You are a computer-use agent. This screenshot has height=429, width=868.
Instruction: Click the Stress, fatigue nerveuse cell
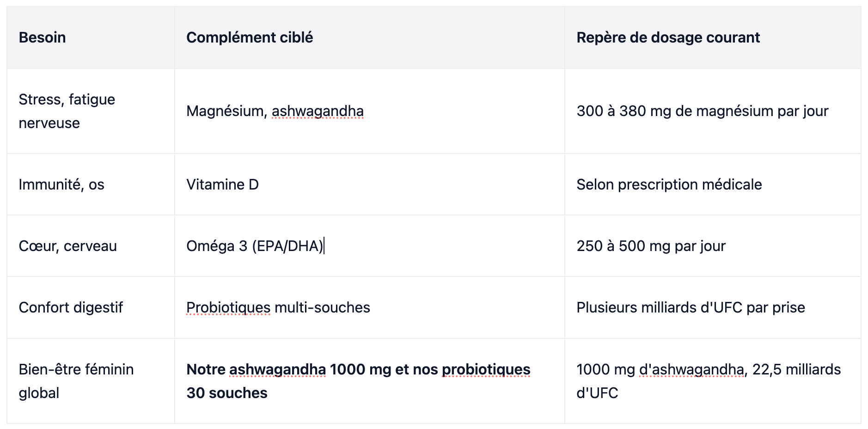coord(91,111)
